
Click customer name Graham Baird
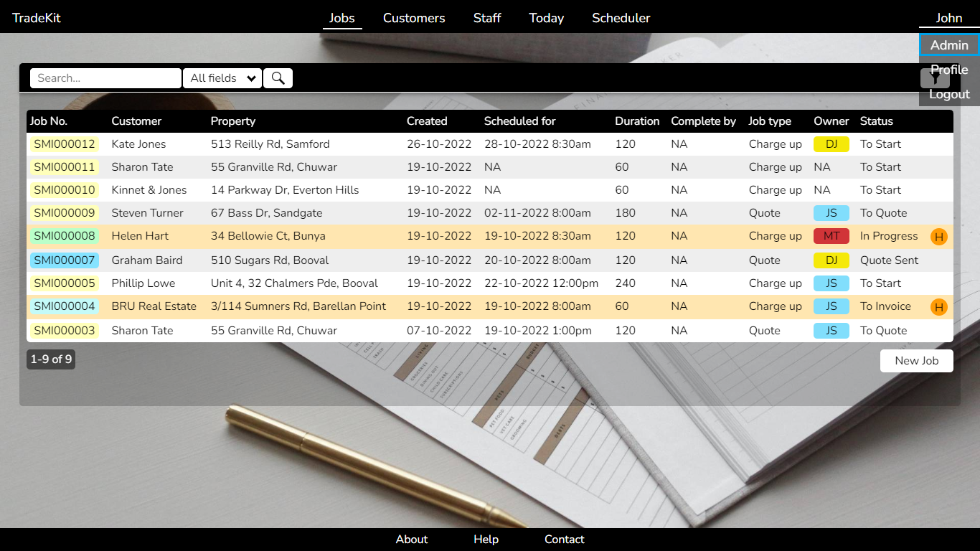(x=147, y=260)
